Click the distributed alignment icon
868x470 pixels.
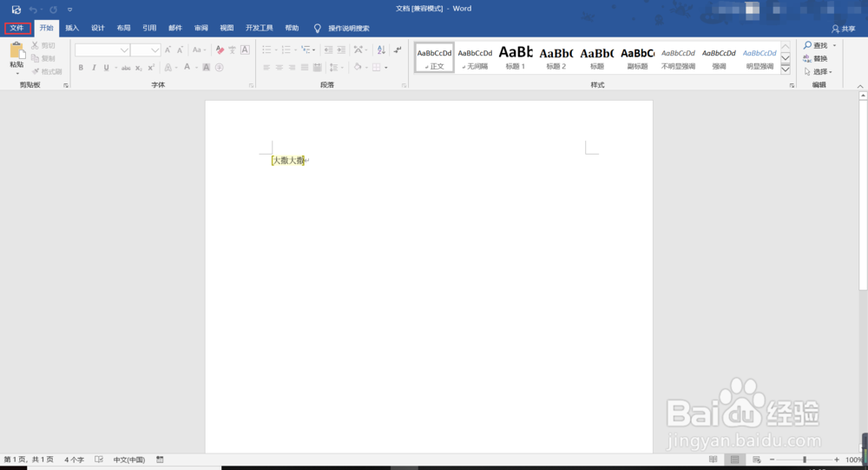[x=317, y=68]
